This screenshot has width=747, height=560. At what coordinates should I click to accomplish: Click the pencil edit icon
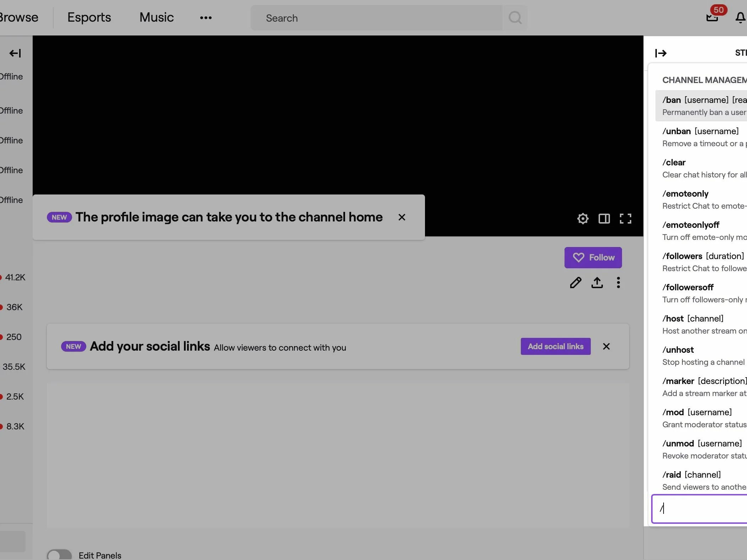click(x=576, y=283)
